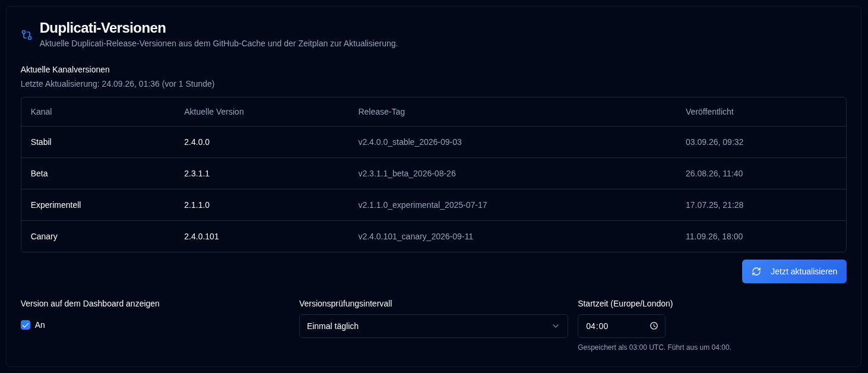Click the 'Aktuelle Version' column header
This screenshot has height=373, width=868.
point(214,112)
